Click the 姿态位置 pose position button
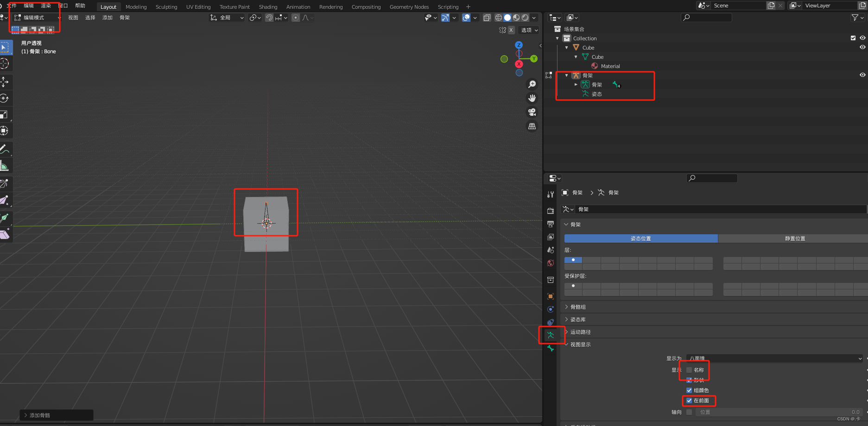This screenshot has width=868, height=426. point(641,238)
